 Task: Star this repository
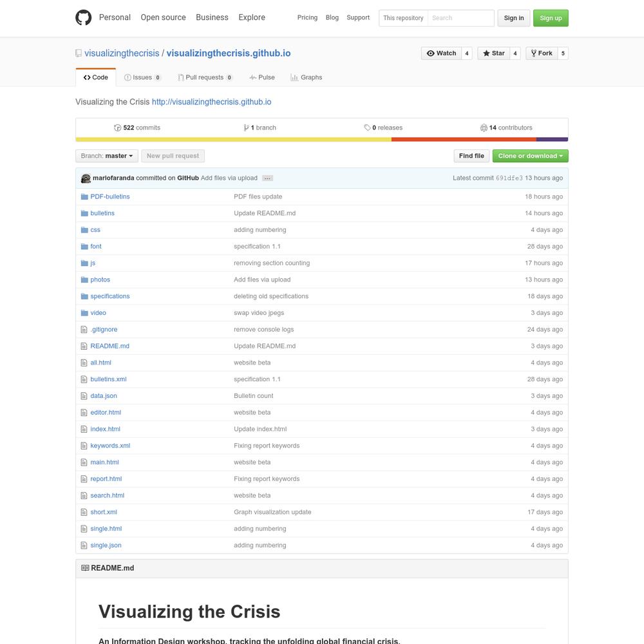[494, 53]
